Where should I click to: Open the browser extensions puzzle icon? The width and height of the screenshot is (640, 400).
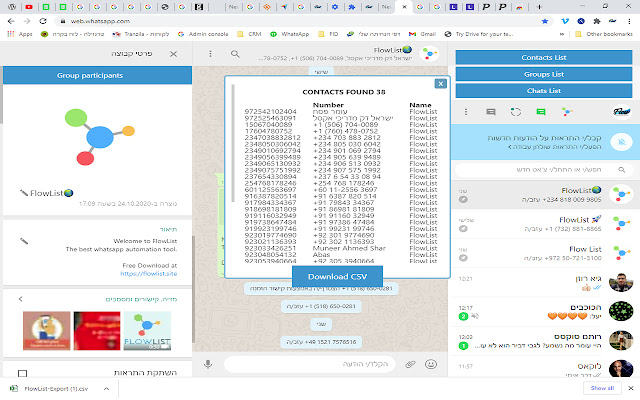[597, 21]
